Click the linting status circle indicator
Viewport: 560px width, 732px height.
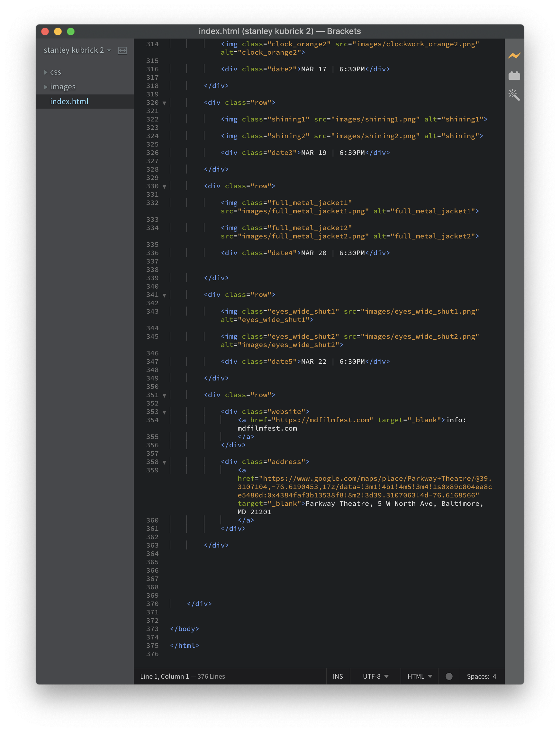449,676
